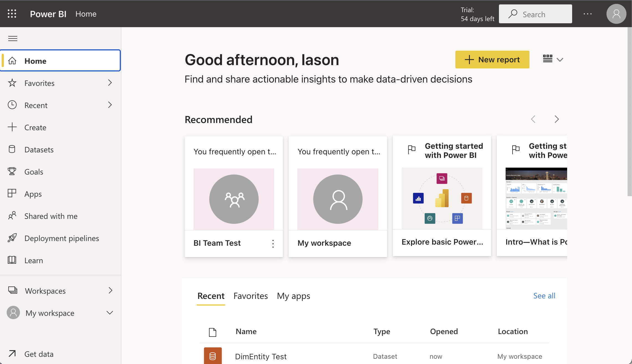632x364 pixels.
Task: Sort by the Opened column header
Action: pos(444,332)
